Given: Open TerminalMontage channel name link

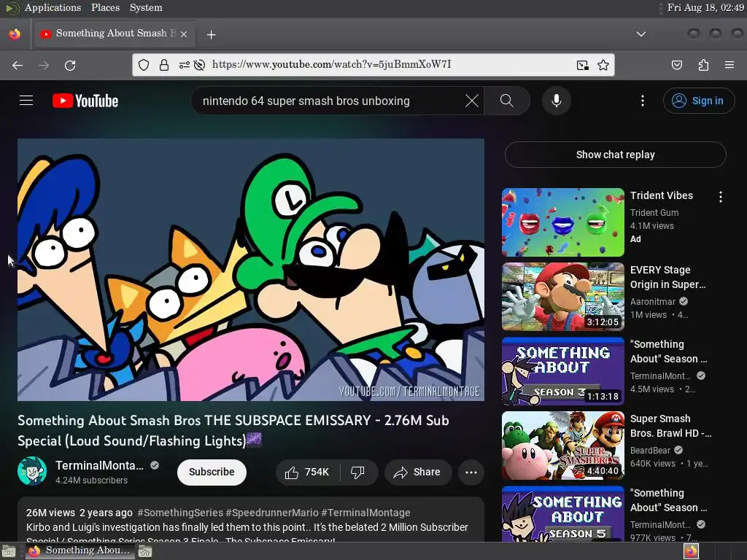Looking at the screenshot, I should coord(99,465).
